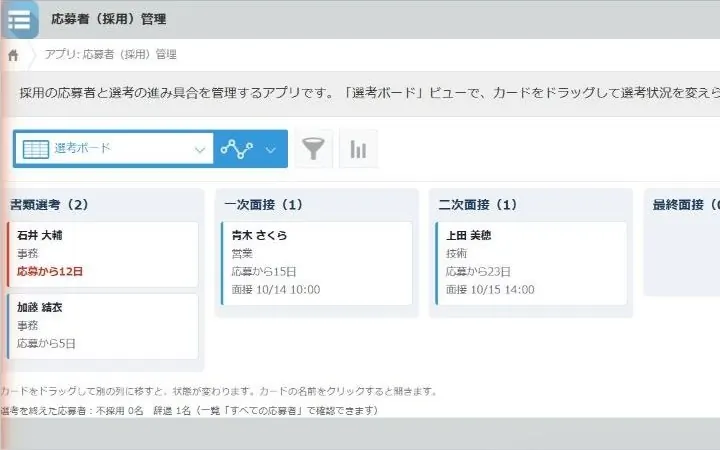
Task: Open applicant card 青木 さくら
Action: click(317, 264)
